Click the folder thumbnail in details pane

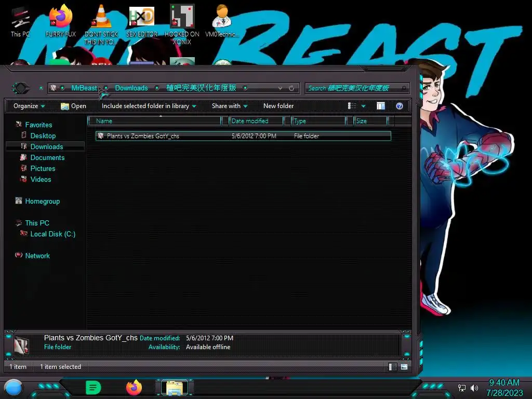(x=21, y=345)
